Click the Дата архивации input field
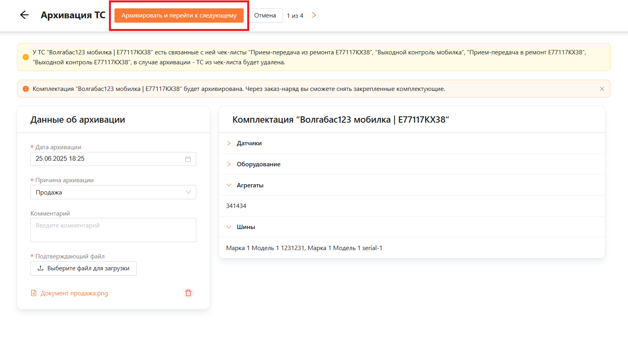Viewport: 628px width, 364px height. click(107, 159)
